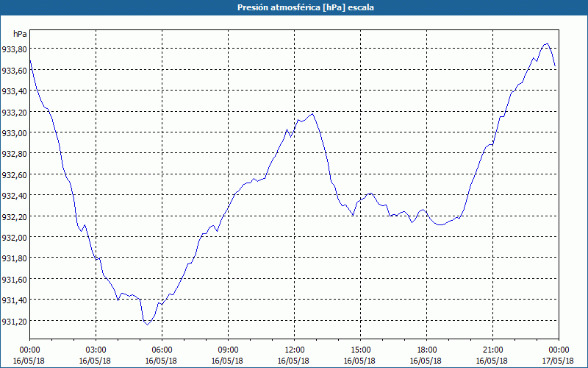Click the 933,20 y-axis value

[14, 112]
